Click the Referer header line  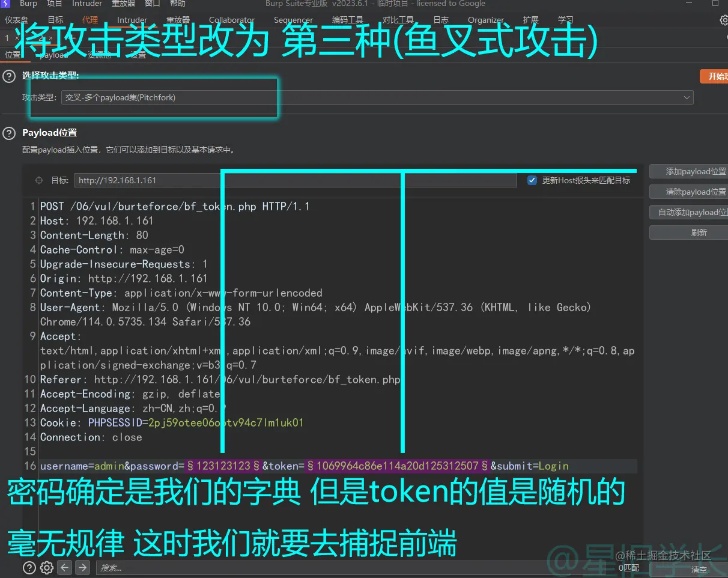(x=220, y=379)
